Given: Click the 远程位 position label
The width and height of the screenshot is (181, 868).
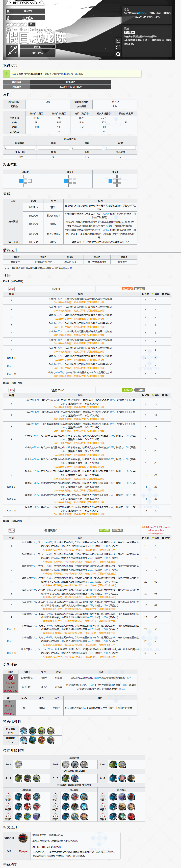Looking at the screenshot, I should 37,47.
